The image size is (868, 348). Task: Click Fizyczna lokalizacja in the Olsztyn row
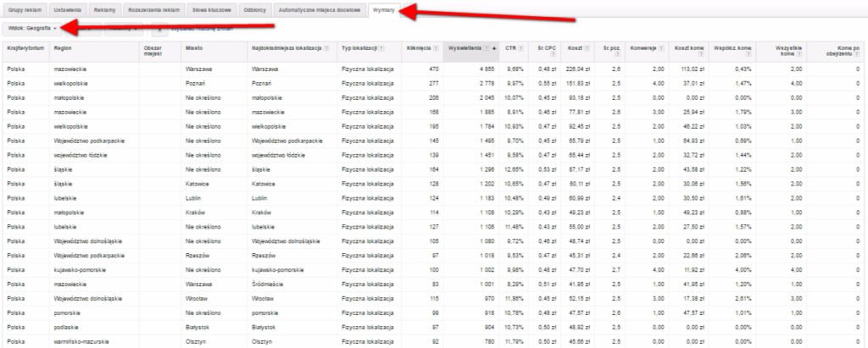pyautogui.click(x=368, y=342)
